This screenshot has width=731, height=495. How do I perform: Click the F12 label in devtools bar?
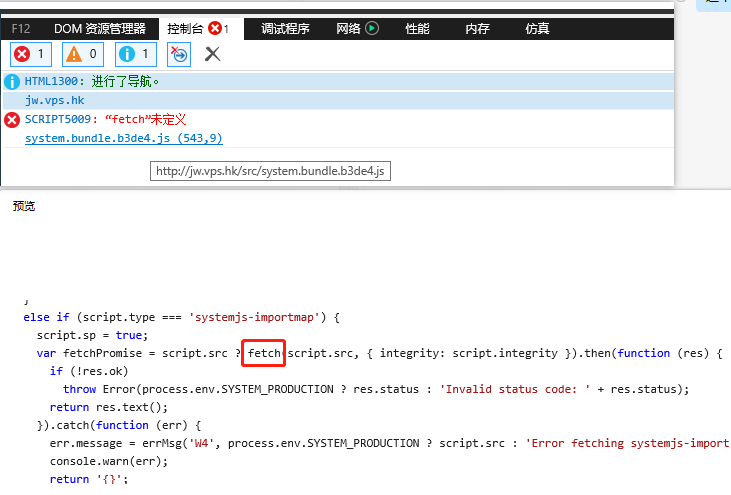coord(21,29)
